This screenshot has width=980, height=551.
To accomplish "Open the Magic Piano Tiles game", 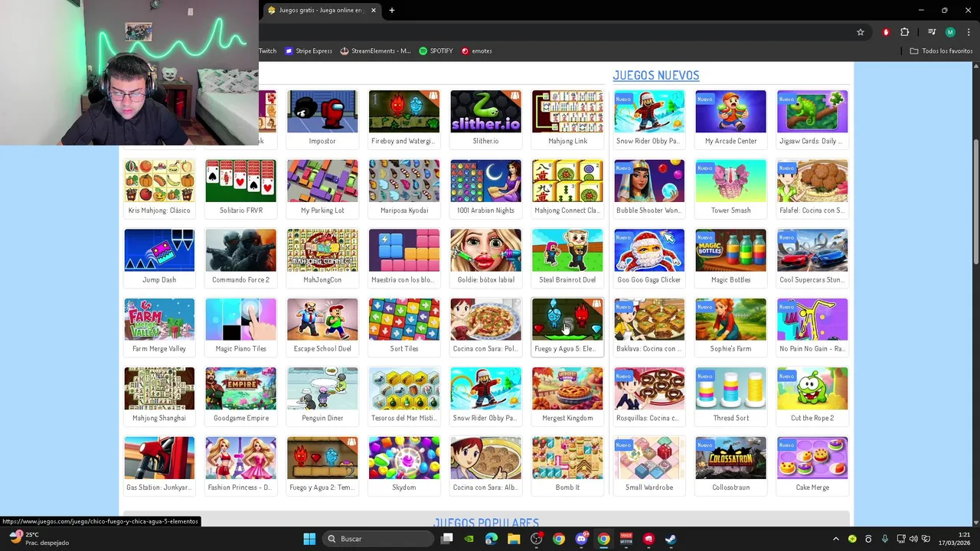I will point(240,327).
